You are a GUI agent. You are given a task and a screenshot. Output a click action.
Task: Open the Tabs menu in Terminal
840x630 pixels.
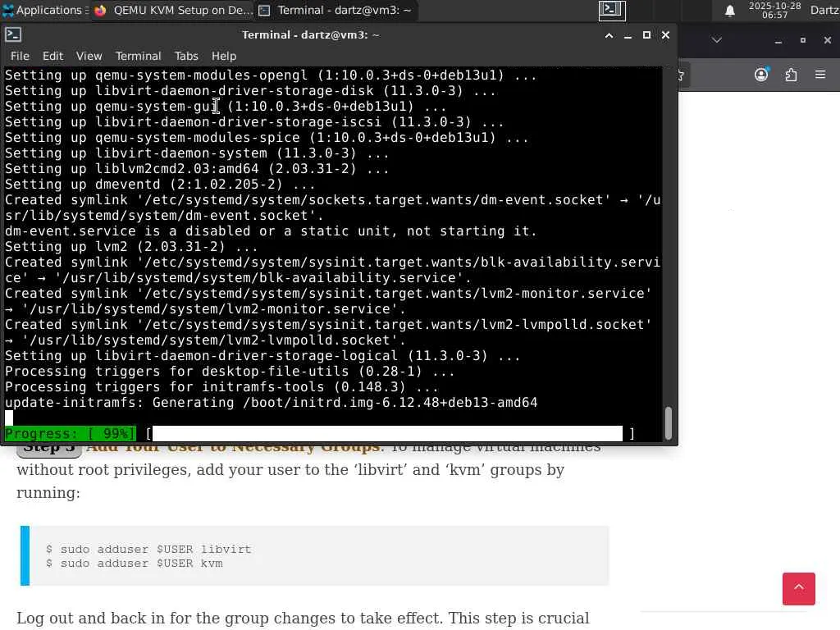pyautogui.click(x=186, y=56)
